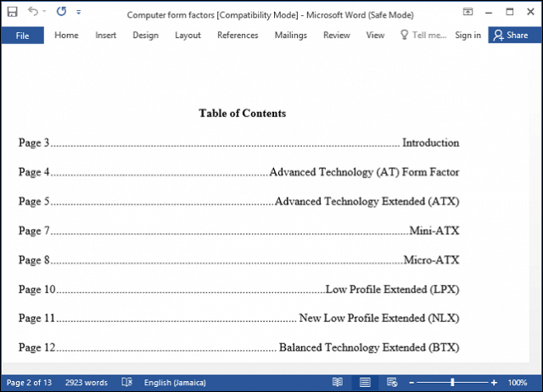Open Ribbon Display Options
Image resolution: width=543 pixels, height=392 pixels.
pos(467,12)
